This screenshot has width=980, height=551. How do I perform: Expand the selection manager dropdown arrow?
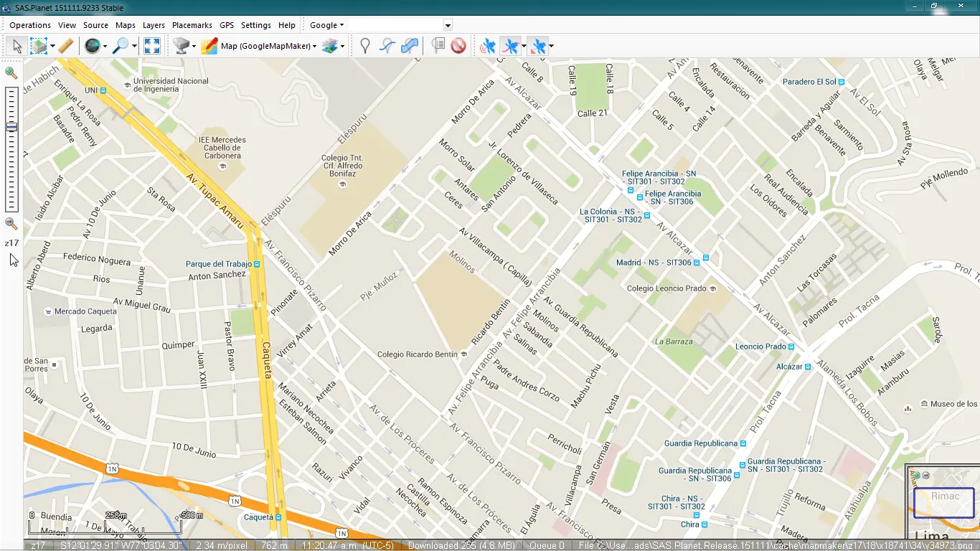click(x=52, y=47)
